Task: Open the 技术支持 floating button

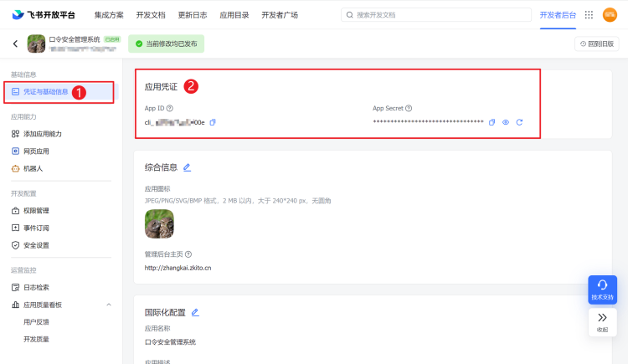Action: [x=602, y=290]
